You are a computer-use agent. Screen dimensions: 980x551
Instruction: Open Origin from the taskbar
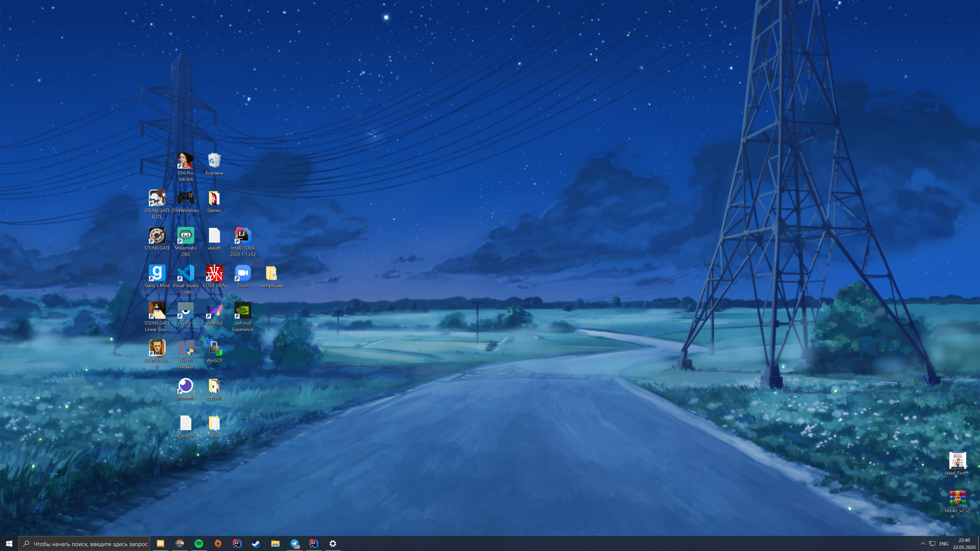(x=218, y=543)
